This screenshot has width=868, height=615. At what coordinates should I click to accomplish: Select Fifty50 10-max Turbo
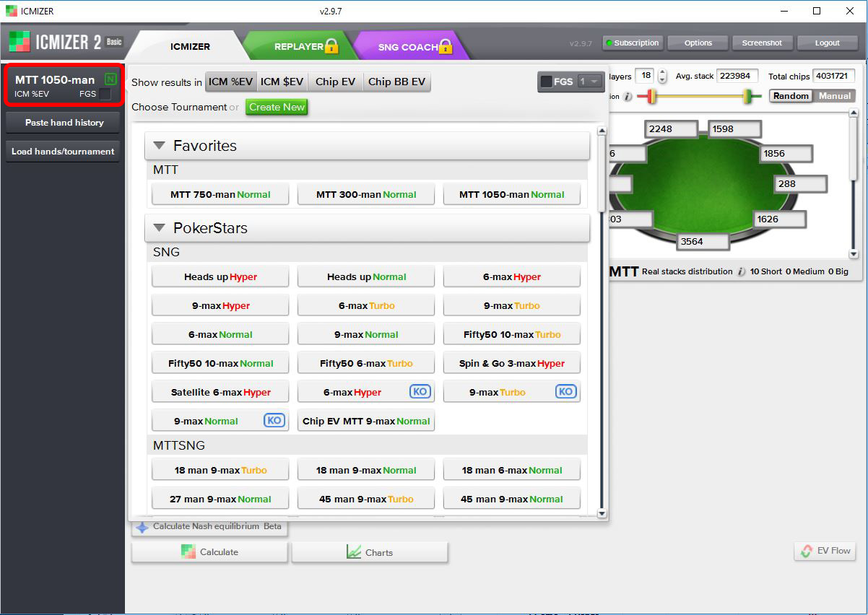512,334
